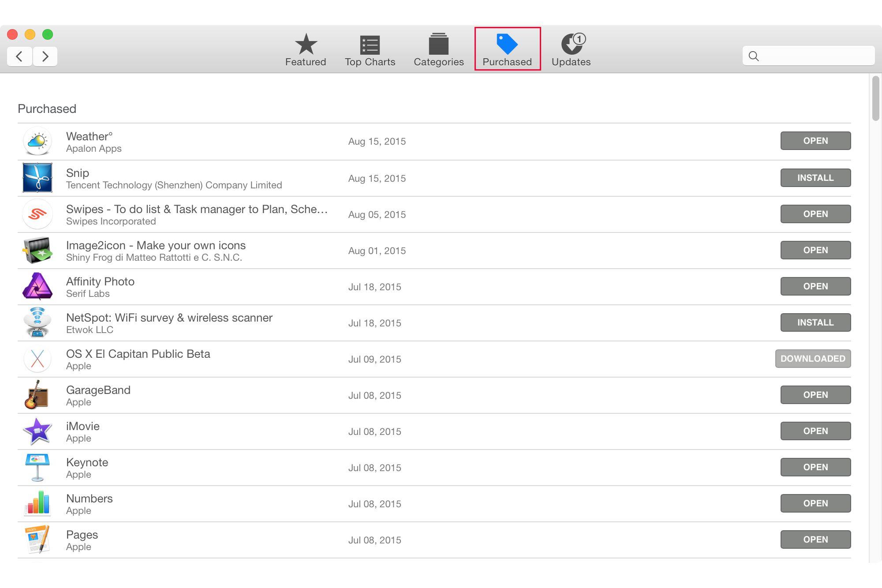Go forward with the right arrow
The image size is (882, 588).
[45, 56]
